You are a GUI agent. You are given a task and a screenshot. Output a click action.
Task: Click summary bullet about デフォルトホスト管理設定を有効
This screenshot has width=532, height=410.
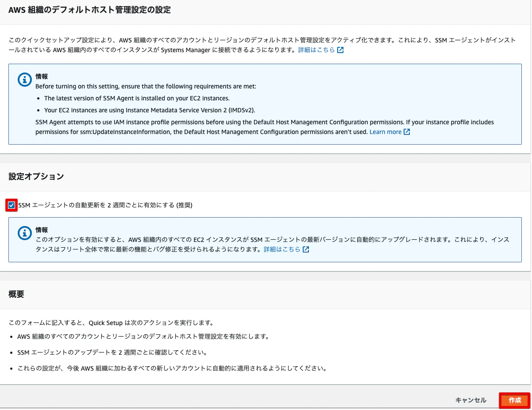pyautogui.click(x=143, y=336)
